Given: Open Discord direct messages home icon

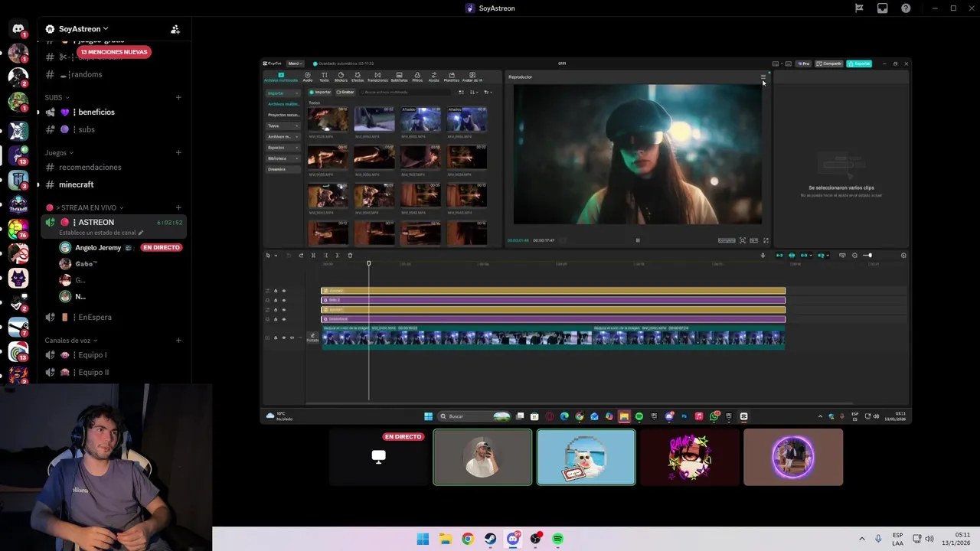Looking at the screenshot, I should [x=18, y=28].
